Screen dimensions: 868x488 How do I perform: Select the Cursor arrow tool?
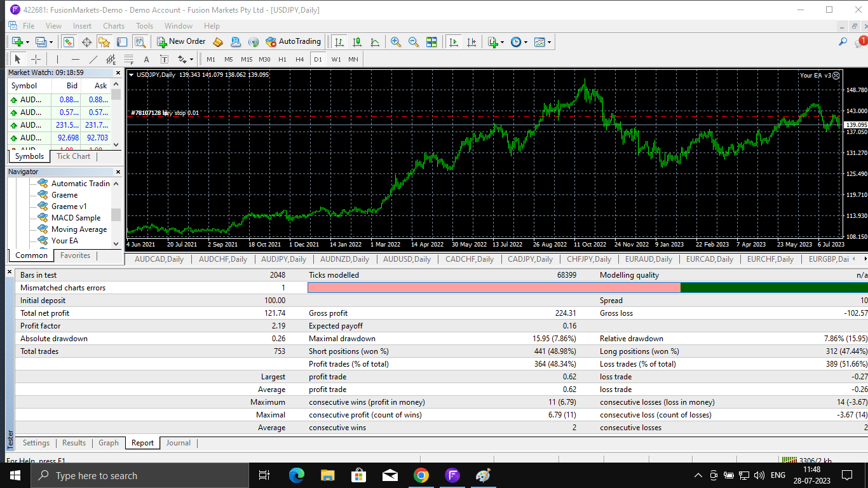(x=18, y=59)
